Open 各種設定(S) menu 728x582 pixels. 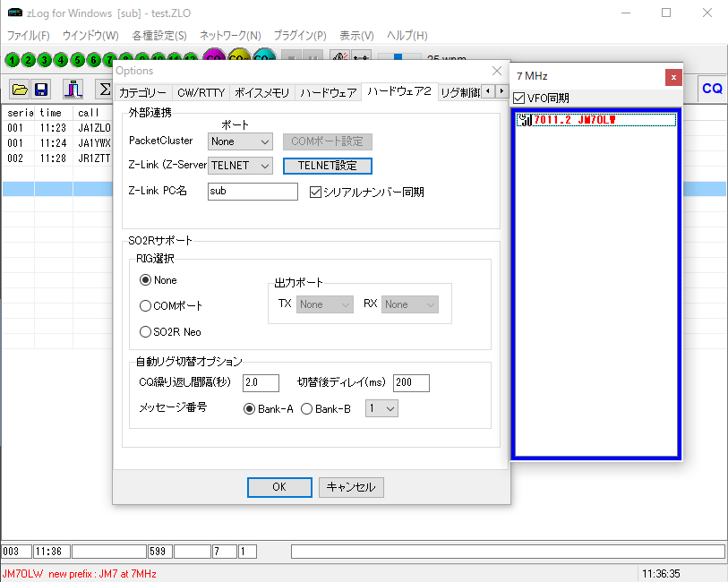pyautogui.click(x=158, y=35)
